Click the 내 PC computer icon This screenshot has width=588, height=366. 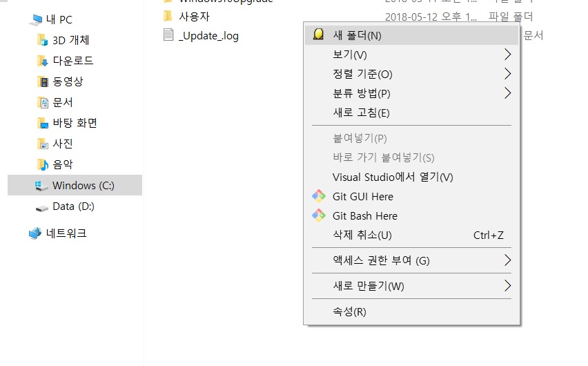pos(36,20)
